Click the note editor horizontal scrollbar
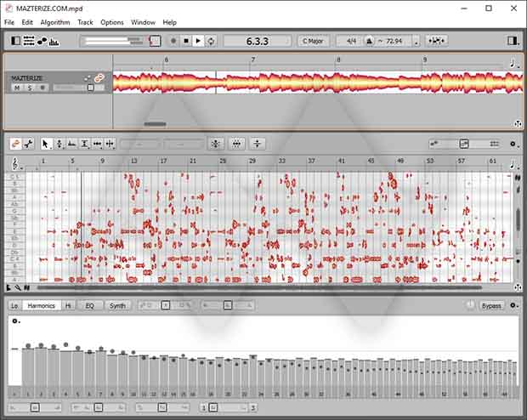The image size is (527, 420). tap(258, 287)
